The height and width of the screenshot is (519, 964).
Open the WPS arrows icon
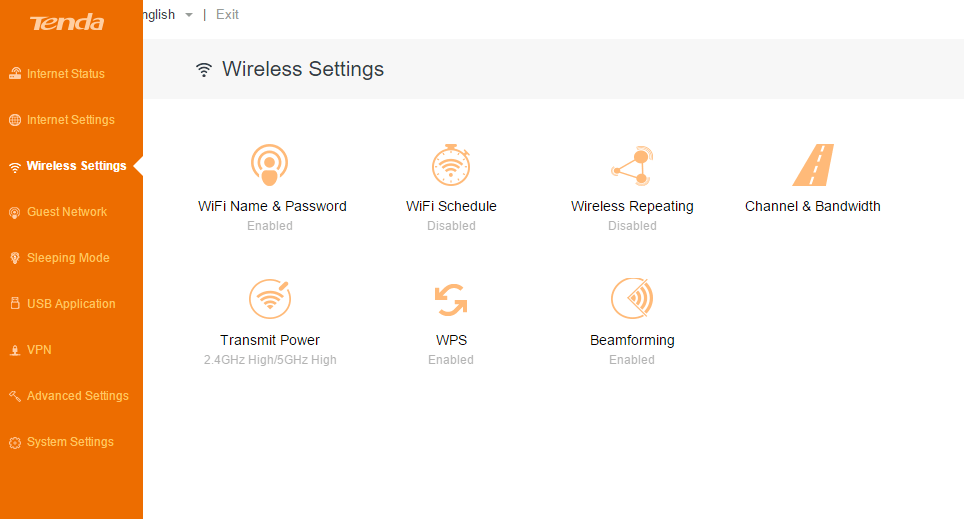pyautogui.click(x=451, y=299)
